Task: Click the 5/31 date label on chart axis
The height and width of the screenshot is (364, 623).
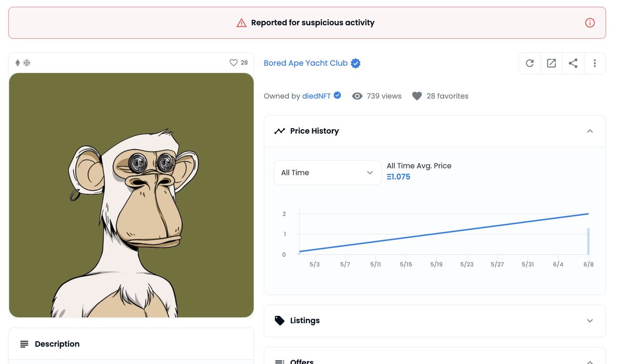Action: coord(527,264)
